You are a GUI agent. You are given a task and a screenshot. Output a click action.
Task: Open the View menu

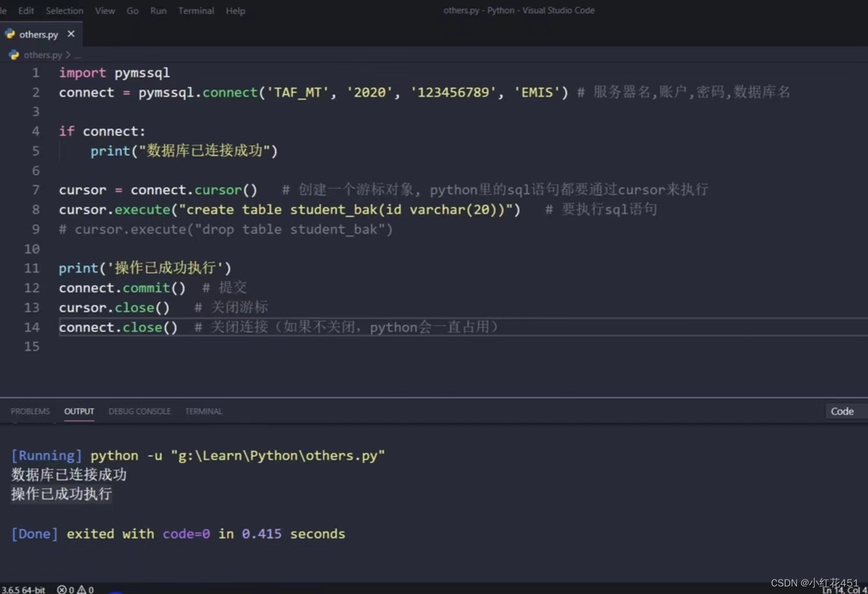click(x=105, y=10)
